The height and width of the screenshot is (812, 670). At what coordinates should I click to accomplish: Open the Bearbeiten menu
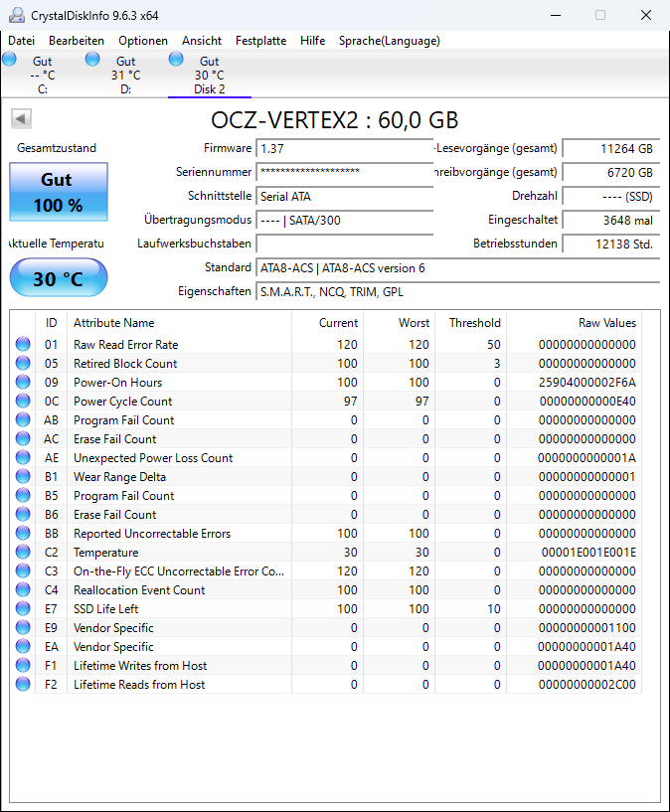[77, 41]
